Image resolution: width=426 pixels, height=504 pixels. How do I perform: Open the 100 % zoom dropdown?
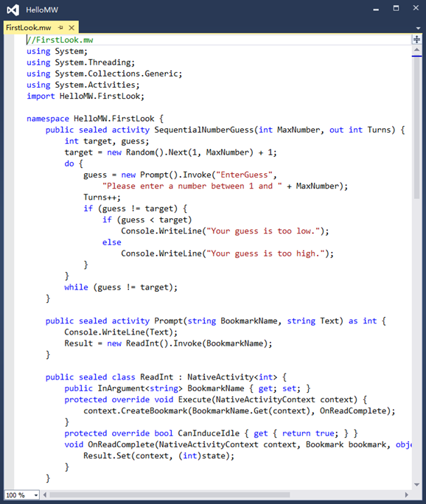pyautogui.click(x=36, y=495)
